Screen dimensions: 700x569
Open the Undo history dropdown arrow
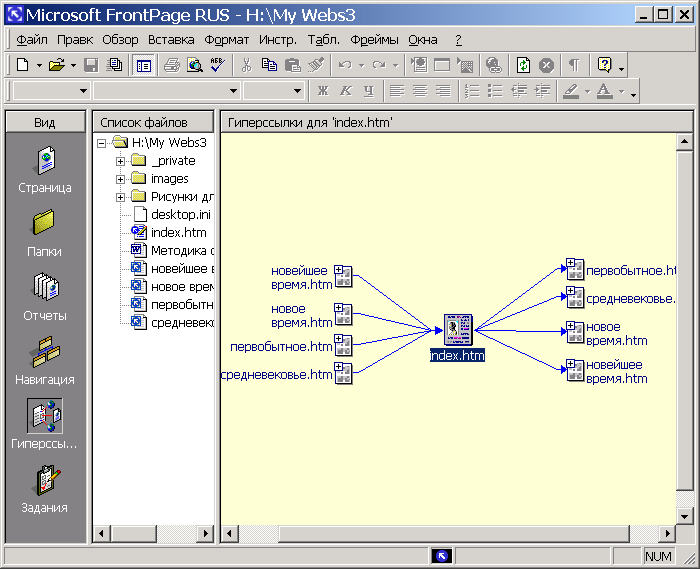point(362,66)
